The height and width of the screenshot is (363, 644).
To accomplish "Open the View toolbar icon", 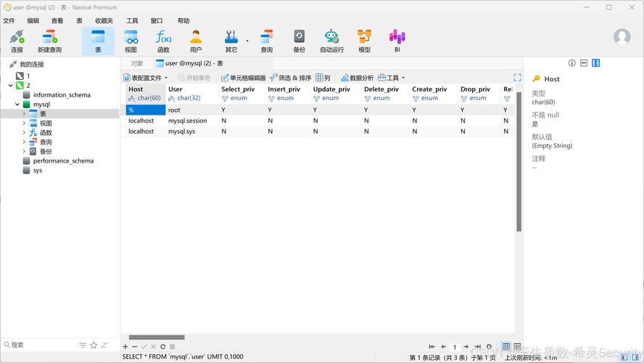I will [x=131, y=41].
